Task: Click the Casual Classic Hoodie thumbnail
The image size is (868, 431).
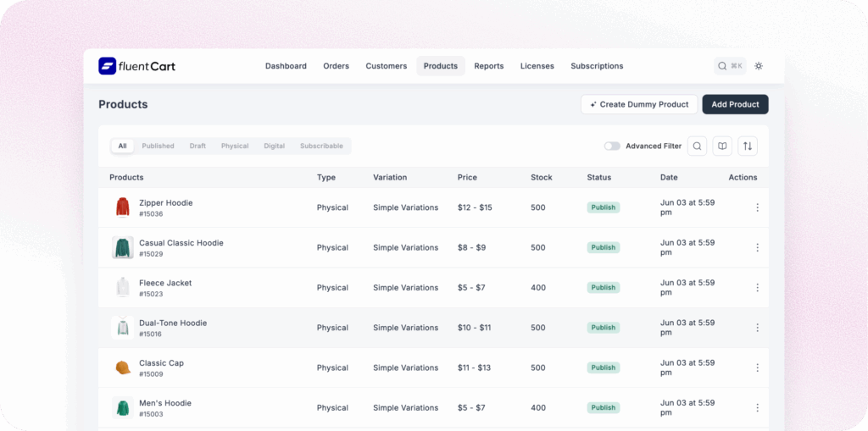Action: click(x=122, y=248)
